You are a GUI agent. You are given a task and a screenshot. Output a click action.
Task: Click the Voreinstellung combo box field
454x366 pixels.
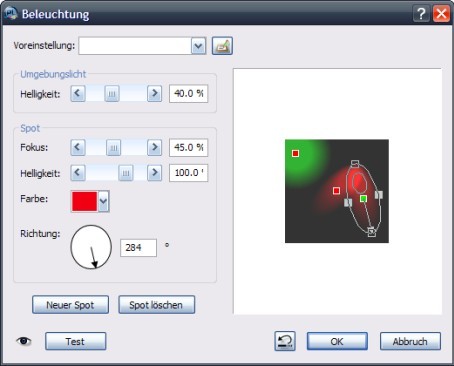(x=142, y=46)
